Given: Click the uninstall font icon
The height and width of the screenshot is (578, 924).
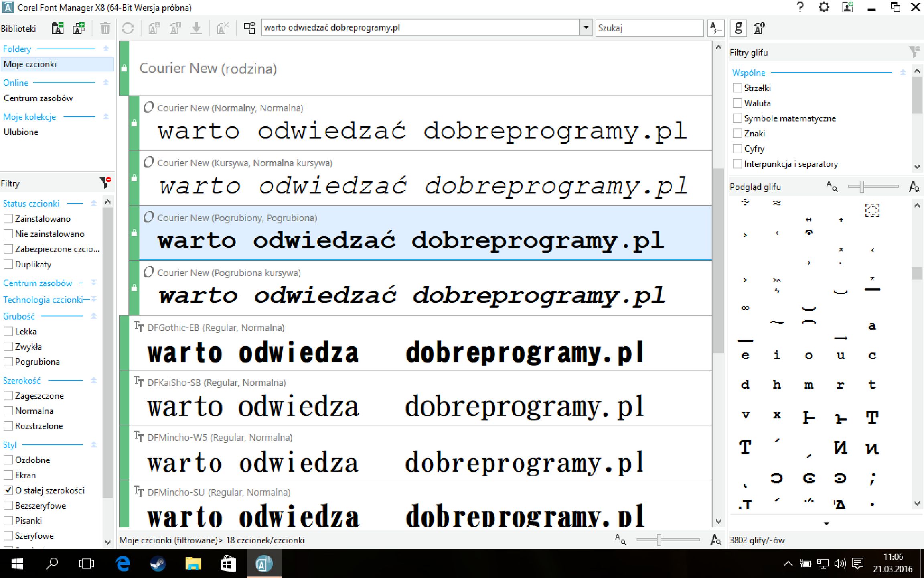Looking at the screenshot, I should [222, 28].
